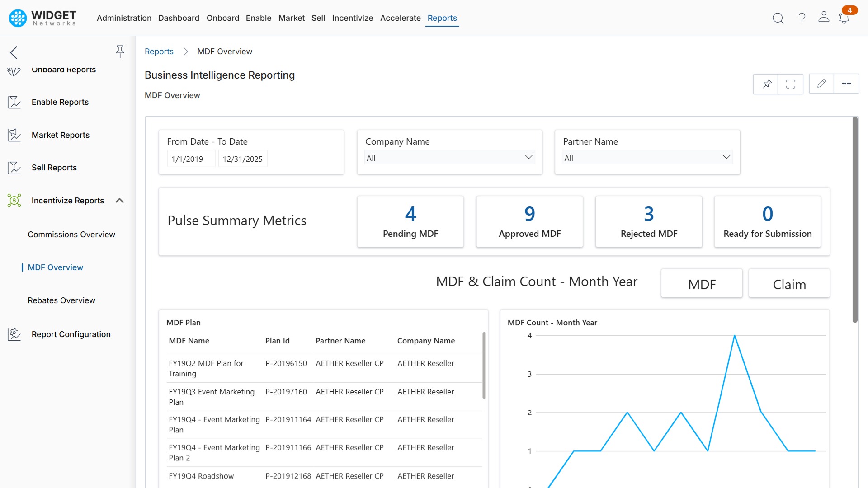Click the From Date field showing 1/1/2019
This screenshot has height=488, width=868.
(191, 159)
